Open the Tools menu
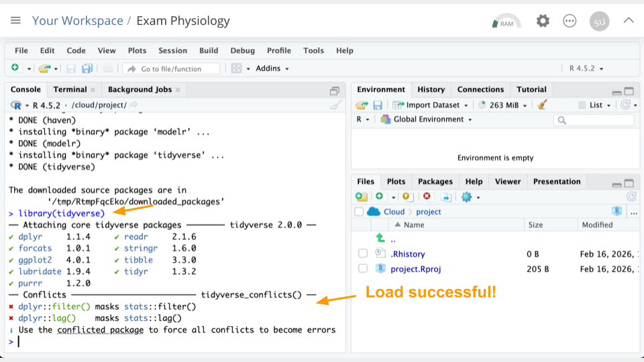 [x=313, y=50]
